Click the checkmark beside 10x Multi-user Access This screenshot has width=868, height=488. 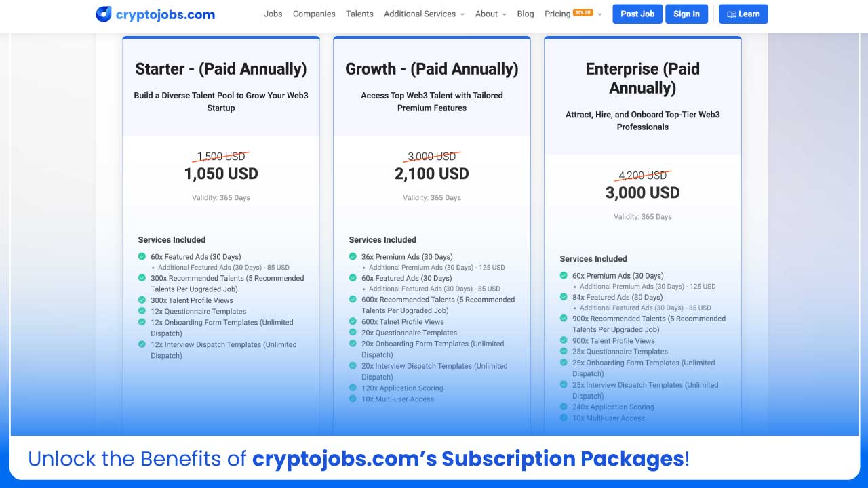pyautogui.click(x=354, y=399)
